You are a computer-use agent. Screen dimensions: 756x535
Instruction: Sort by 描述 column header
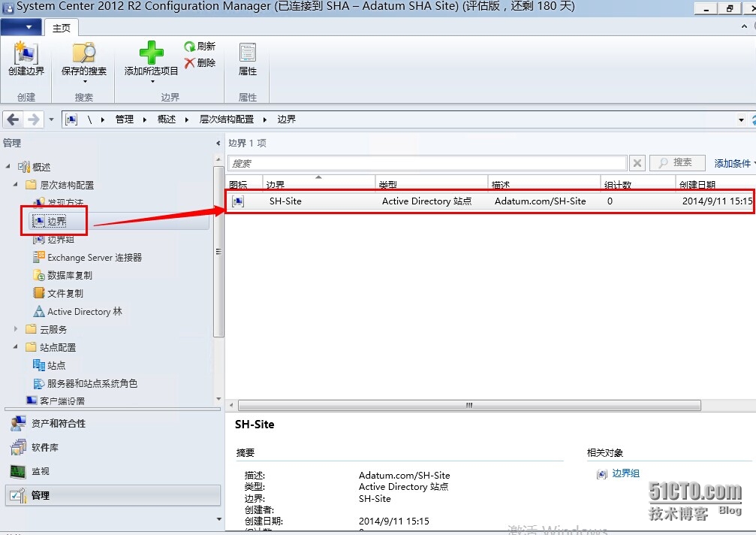(x=544, y=183)
